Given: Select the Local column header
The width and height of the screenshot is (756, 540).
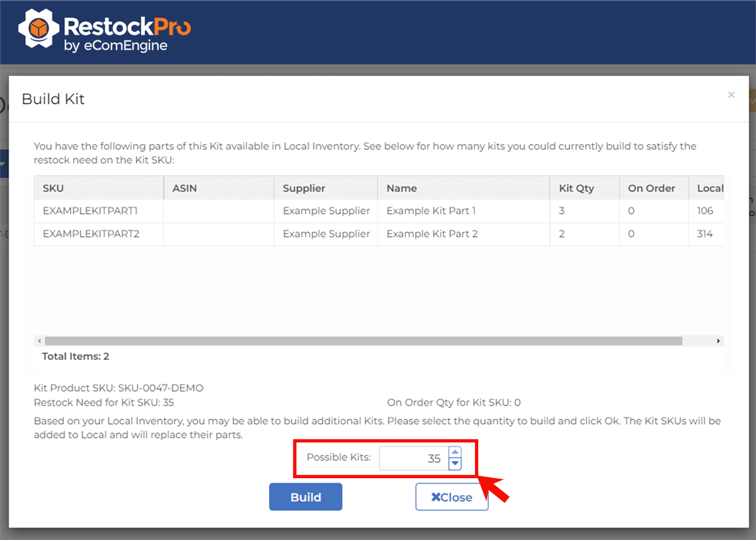Looking at the screenshot, I should point(709,188).
